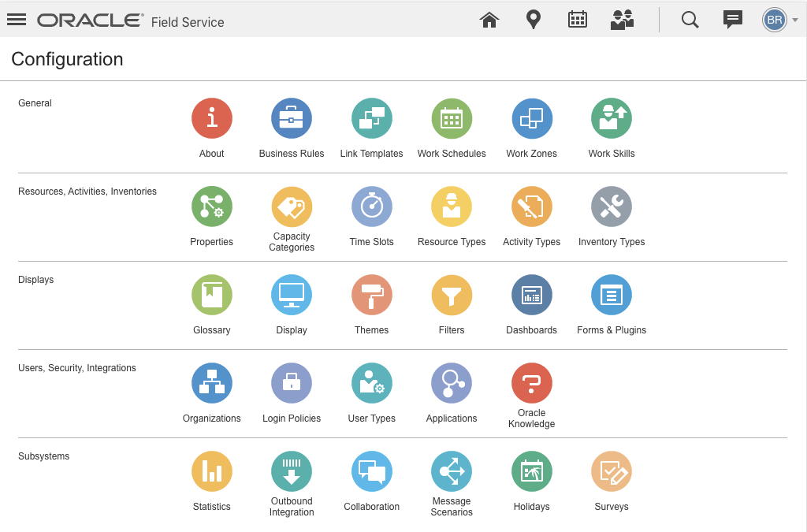Image resolution: width=807 pixels, height=532 pixels.
Task: Open Oracle Knowledge configuration
Action: tap(532, 383)
